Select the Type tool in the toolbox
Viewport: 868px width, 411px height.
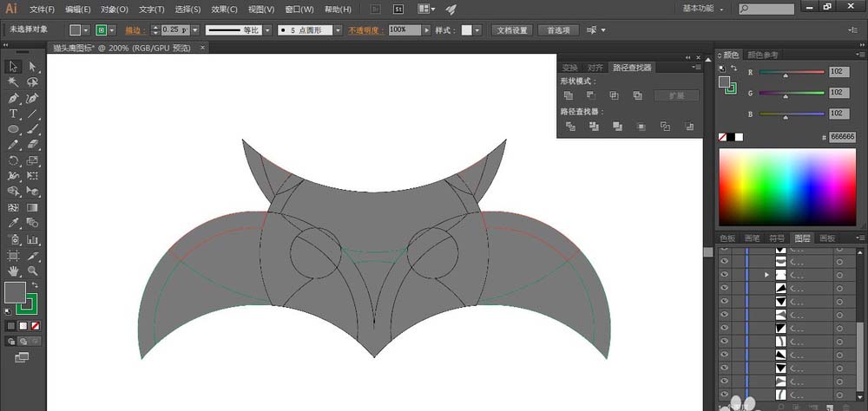pyautogui.click(x=13, y=114)
